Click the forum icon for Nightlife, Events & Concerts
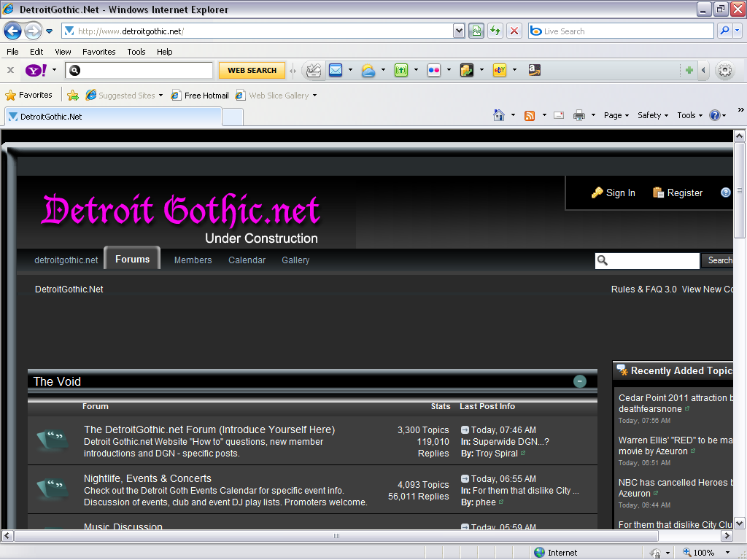Viewport: 747px width, 560px height. (x=52, y=489)
